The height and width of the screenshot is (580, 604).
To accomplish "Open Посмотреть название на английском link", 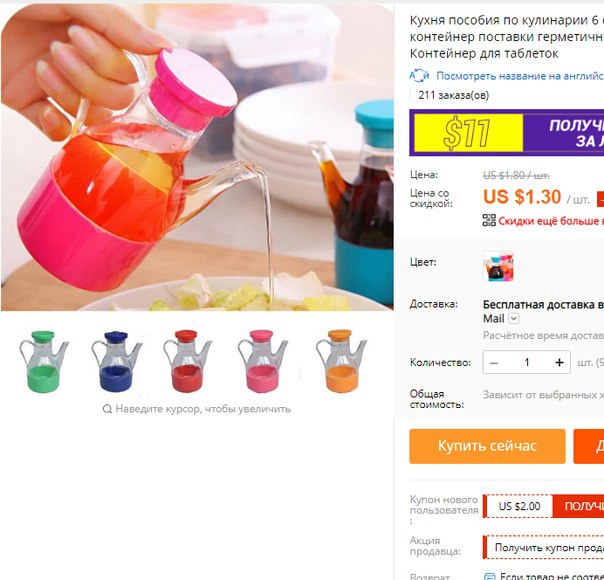I will click(520, 76).
